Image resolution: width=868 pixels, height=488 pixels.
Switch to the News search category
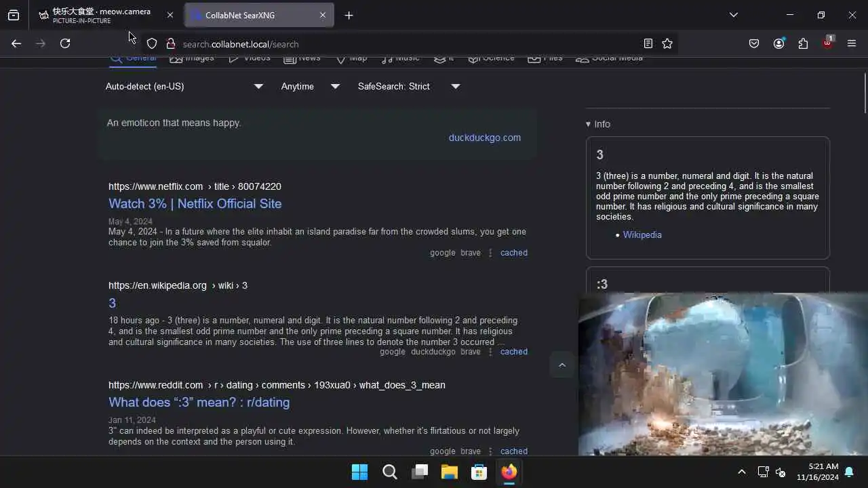point(302,59)
